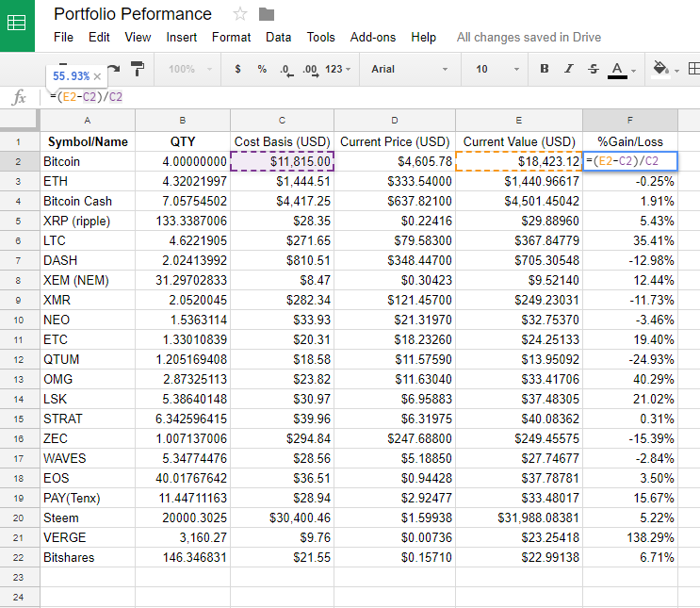Image resolution: width=700 pixels, height=608 pixels.
Task: Open the fill color bucket
Action: click(661, 69)
